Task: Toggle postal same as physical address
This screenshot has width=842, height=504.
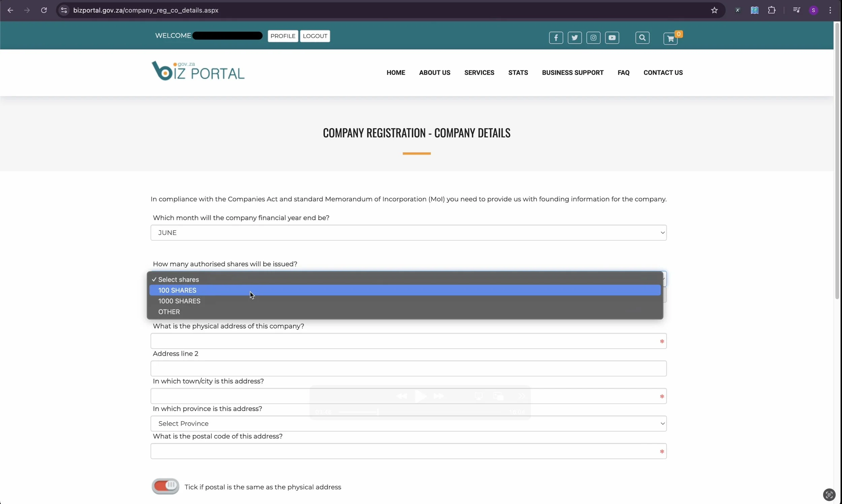Action: [x=165, y=486]
